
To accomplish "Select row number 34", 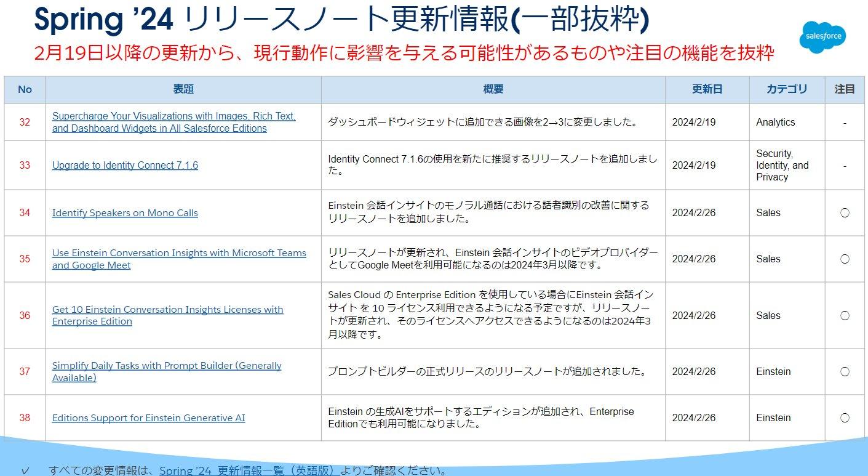I will click(x=25, y=212).
